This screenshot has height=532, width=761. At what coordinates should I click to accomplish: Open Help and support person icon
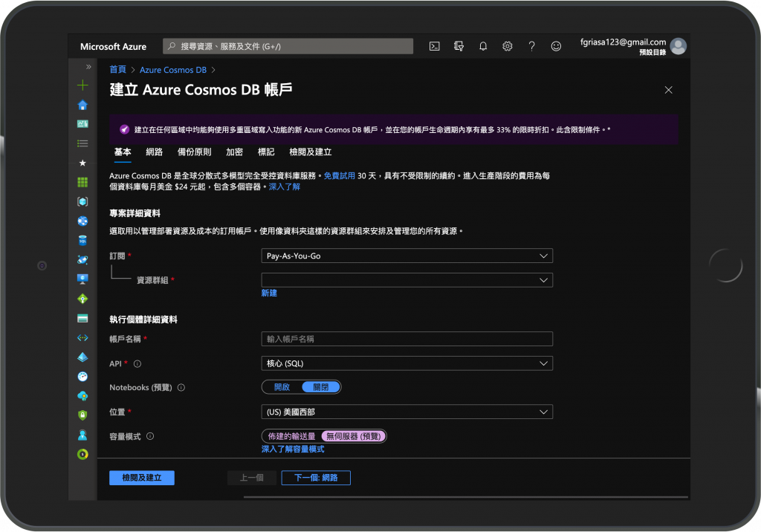pos(82,435)
